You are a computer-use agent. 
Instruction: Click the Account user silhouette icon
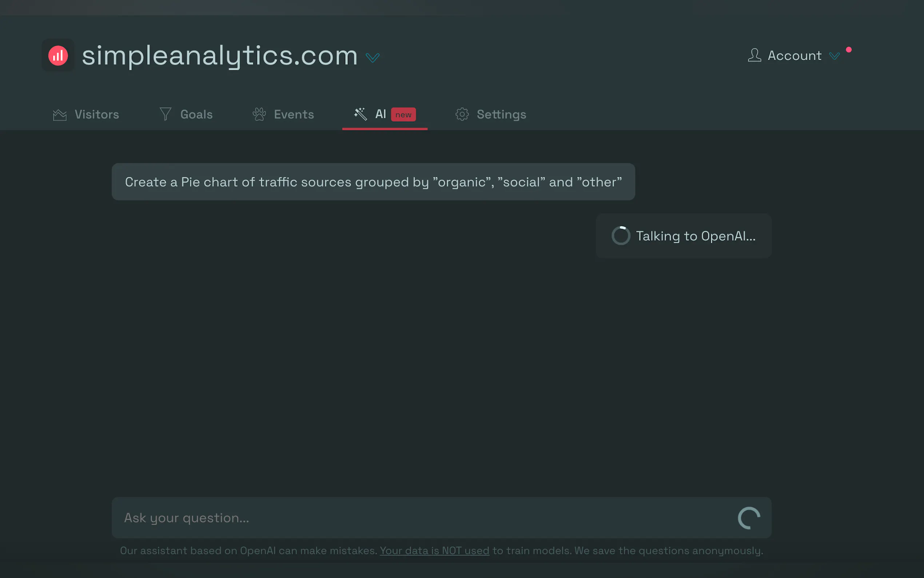754,55
